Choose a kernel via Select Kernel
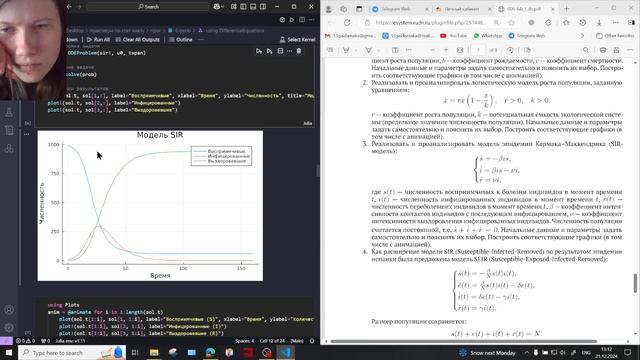Screen dimensions: 640x360 (x=298, y=40)
